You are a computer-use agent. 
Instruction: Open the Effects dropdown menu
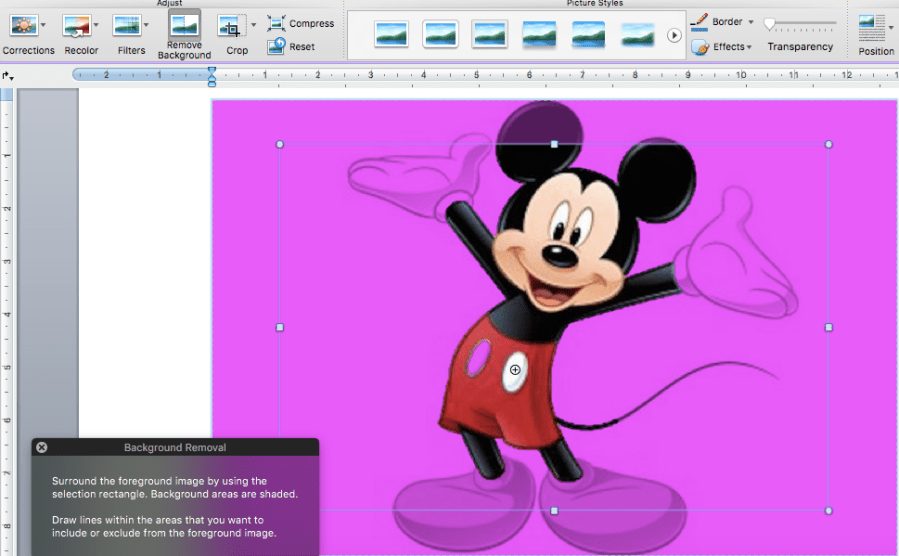[x=728, y=46]
